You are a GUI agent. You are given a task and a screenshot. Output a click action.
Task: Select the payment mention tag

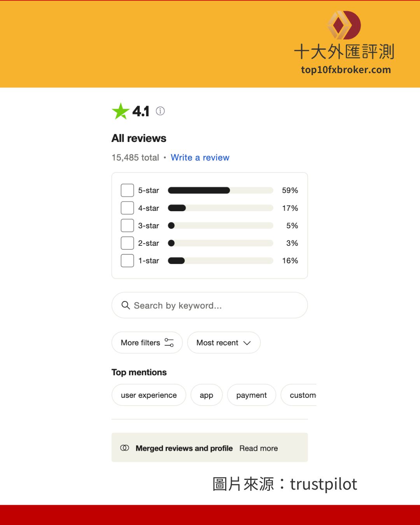(252, 395)
